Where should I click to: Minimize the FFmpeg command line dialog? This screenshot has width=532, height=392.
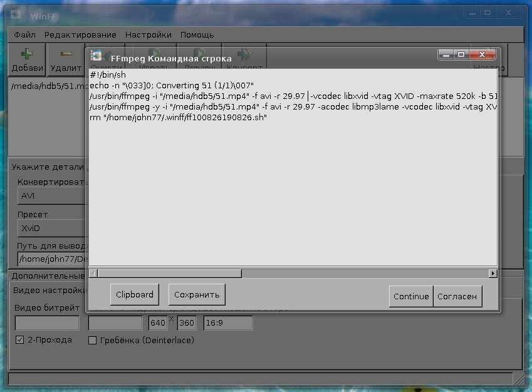[x=446, y=54]
